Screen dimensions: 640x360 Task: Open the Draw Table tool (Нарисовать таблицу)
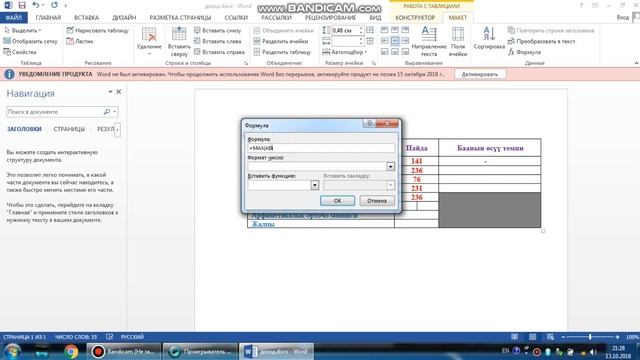point(98,31)
